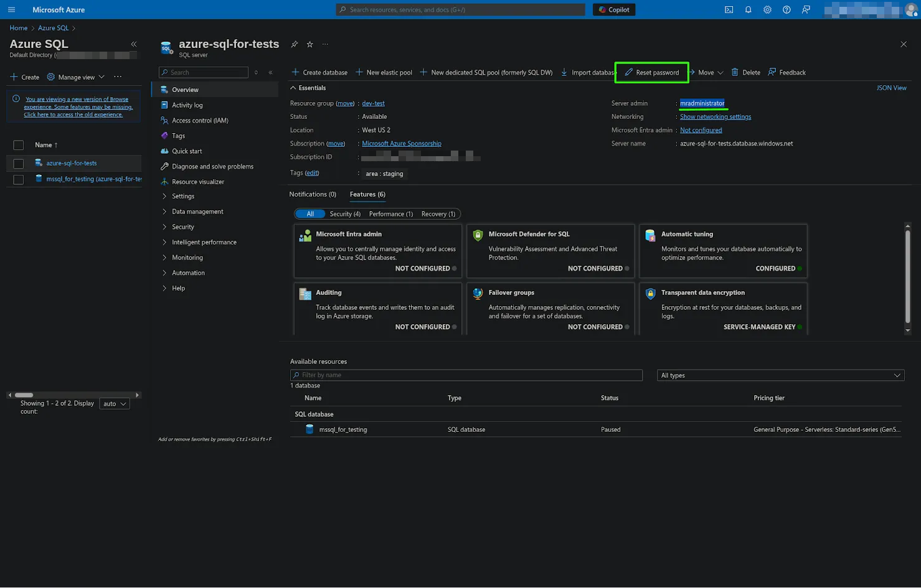Close the azure-sql-for-tests blade
Image resolution: width=921 pixels, height=588 pixels.
pyautogui.click(x=904, y=44)
